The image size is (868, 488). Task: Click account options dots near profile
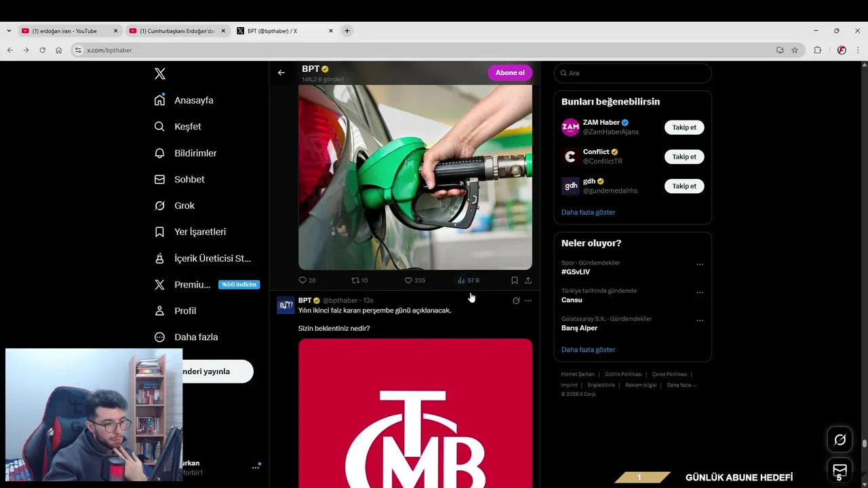coord(256,467)
